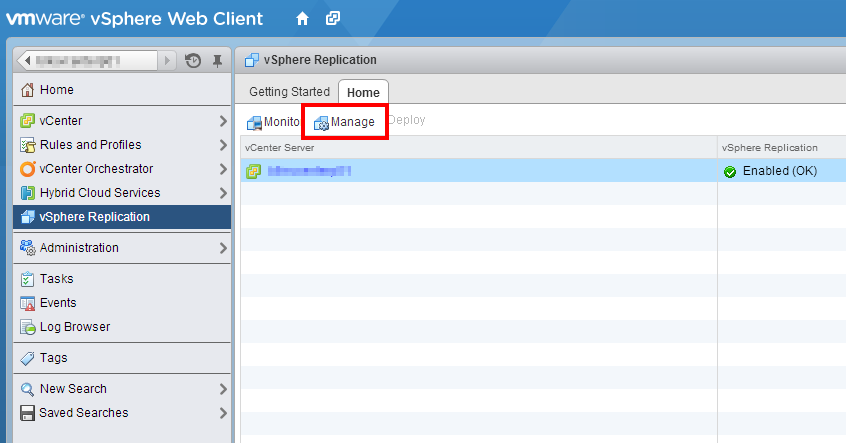Image resolution: width=846 pixels, height=443 pixels.
Task: Expand the Administration chevron
Action: click(x=223, y=248)
